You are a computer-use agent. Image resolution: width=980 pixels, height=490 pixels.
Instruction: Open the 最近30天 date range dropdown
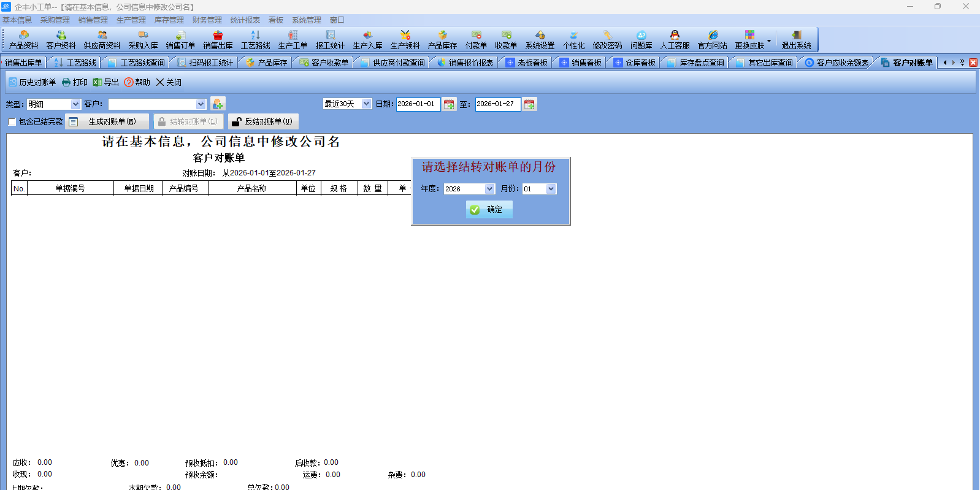[x=366, y=104]
